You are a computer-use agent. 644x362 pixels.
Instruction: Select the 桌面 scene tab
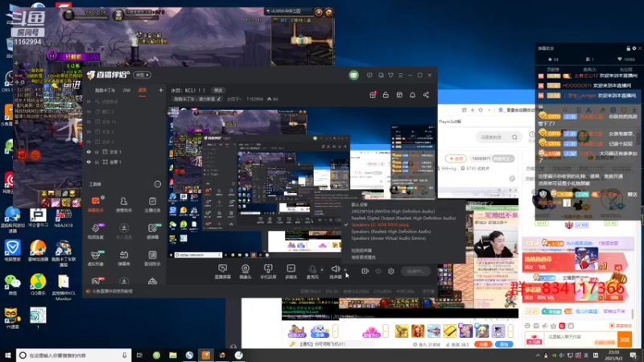142,90
